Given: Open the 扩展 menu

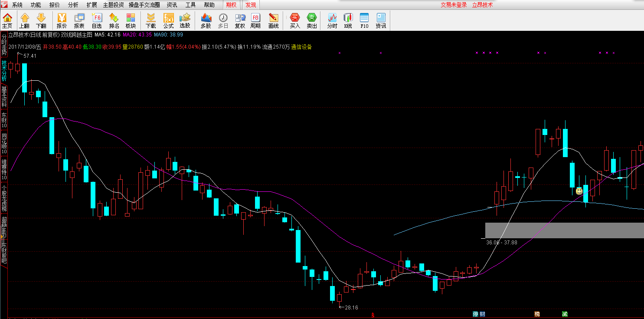Looking at the screenshot, I should [92, 5].
